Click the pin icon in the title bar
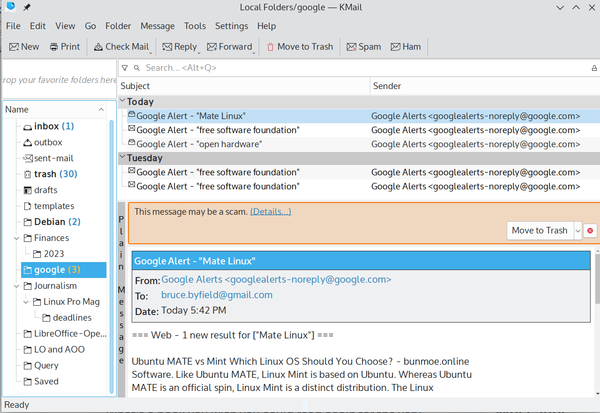The image size is (600, 413). (x=26, y=7)
